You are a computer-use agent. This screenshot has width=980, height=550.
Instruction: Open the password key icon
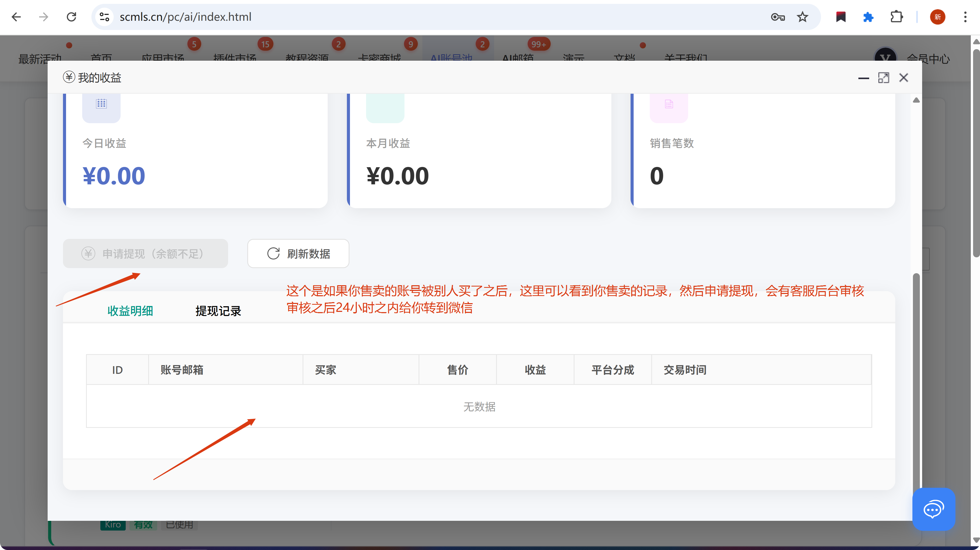(777, 17)
